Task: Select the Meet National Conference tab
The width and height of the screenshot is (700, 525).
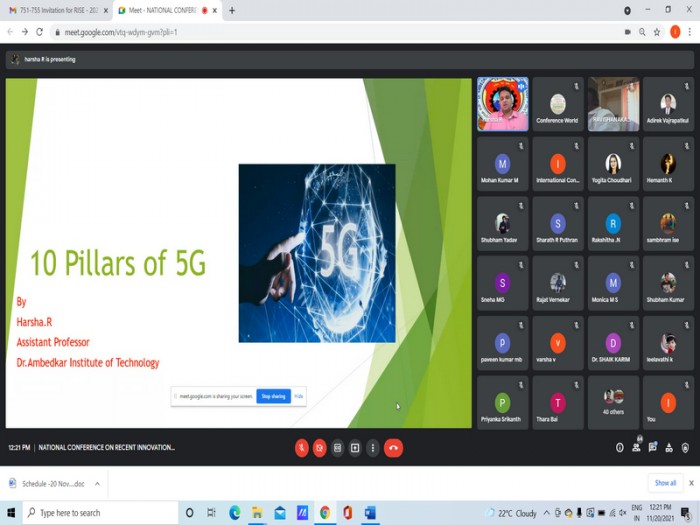Action: pyautogui.click(x=167, y=10)
